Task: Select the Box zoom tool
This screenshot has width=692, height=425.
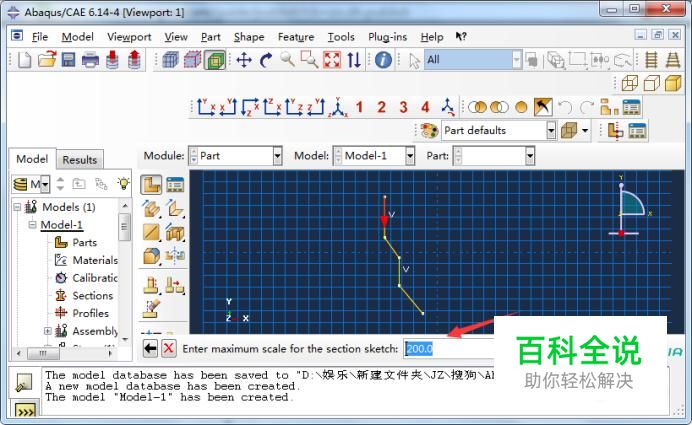Action: (309, 59)
